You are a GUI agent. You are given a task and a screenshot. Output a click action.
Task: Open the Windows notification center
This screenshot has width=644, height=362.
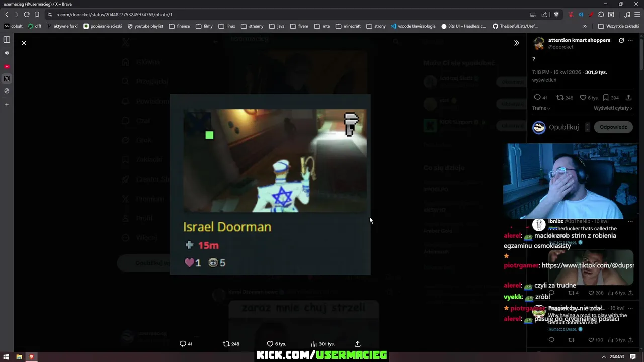pyautogui.click(x=633, y=357)
